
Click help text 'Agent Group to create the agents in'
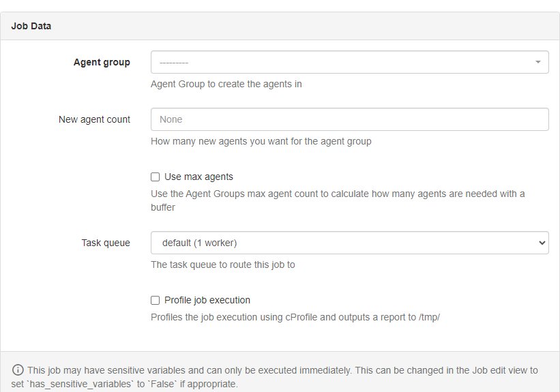(x=226, y=85)
